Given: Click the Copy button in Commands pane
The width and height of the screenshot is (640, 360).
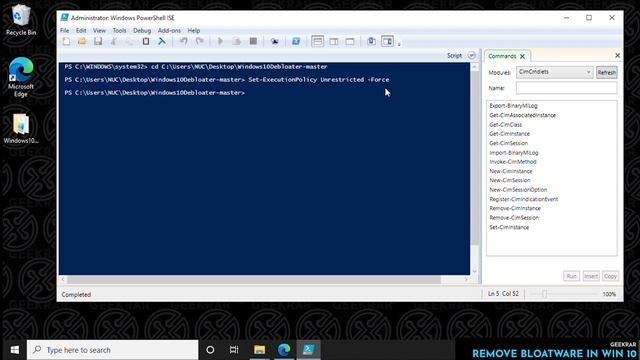Looking at the screenshot, I should [x=610, y=276].
